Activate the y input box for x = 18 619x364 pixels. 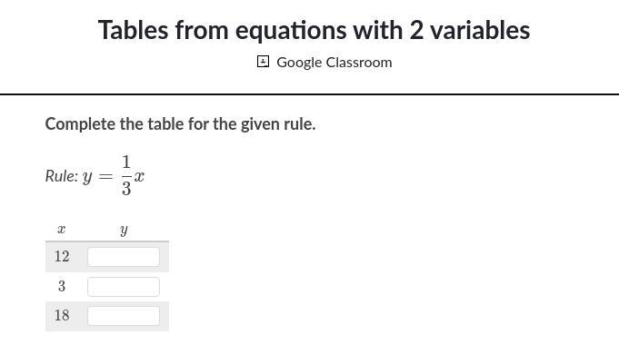click(124, 316)
